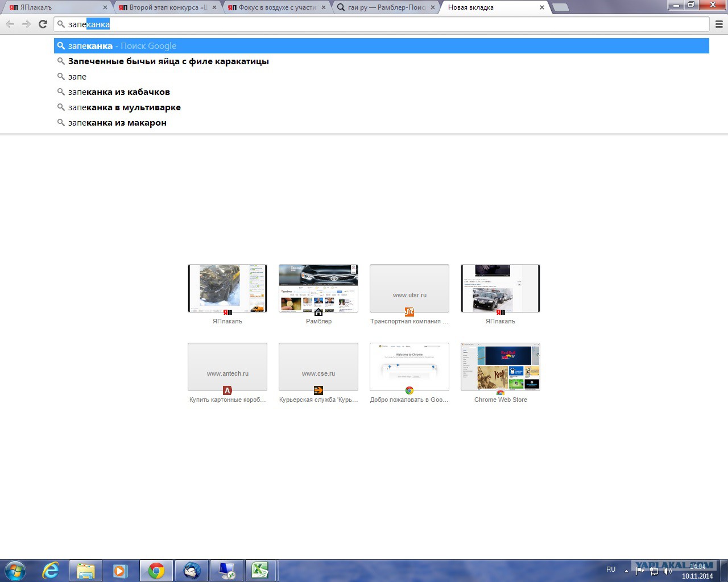This screenshot has height=582, width=728.
Task: Open Windows Explorer folder icon in taskbar
Action: coord(86,571)
